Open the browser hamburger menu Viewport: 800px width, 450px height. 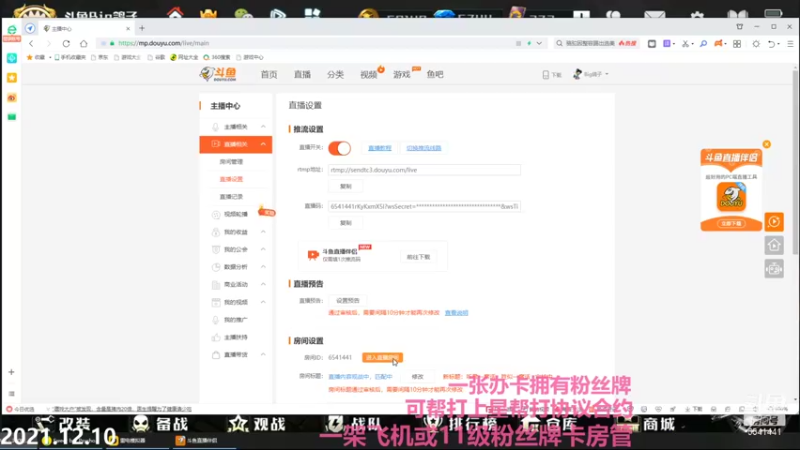pos(790,44)
